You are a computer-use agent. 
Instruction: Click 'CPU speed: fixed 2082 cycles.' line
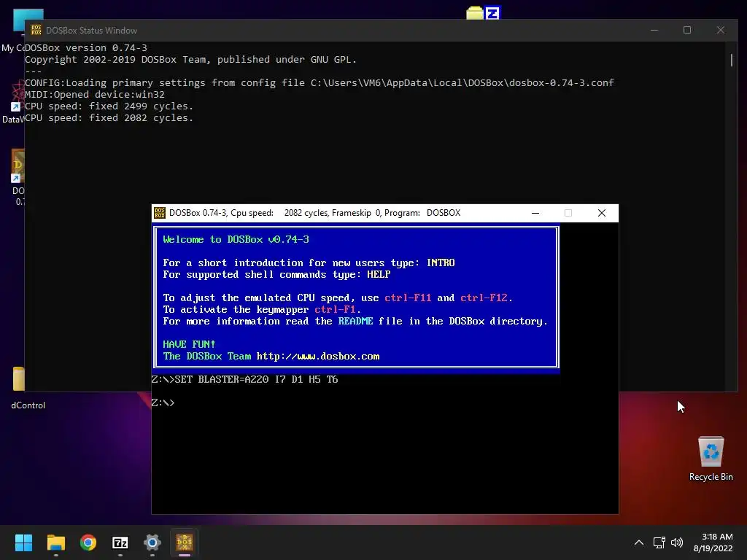pos(109,117)
